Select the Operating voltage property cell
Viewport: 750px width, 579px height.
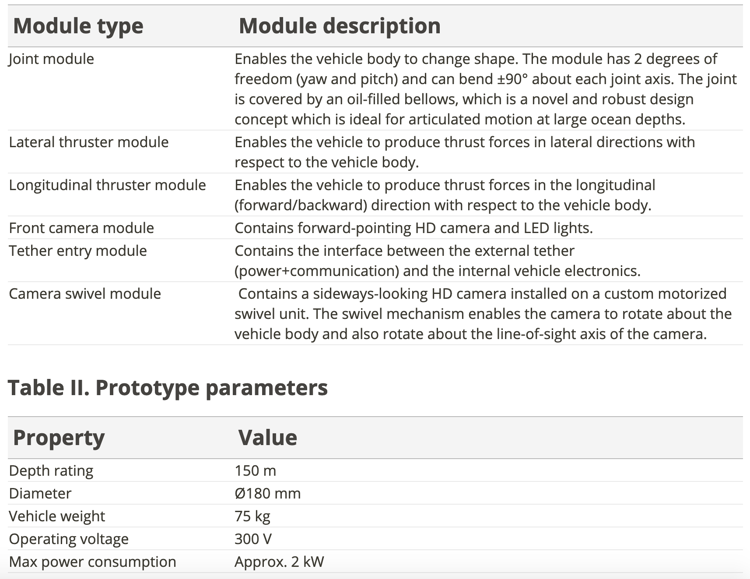tap(68, 539)
